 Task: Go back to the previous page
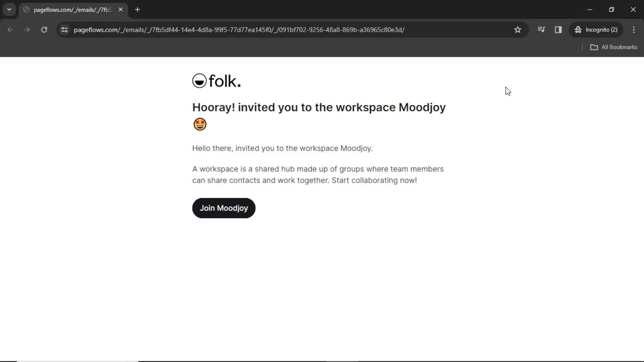tap(10, 30)
